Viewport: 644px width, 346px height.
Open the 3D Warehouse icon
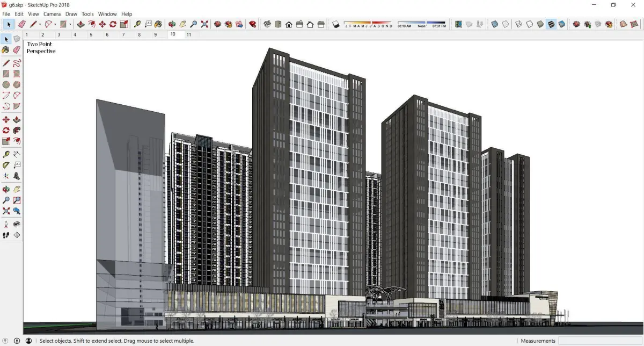coord(217,24)
